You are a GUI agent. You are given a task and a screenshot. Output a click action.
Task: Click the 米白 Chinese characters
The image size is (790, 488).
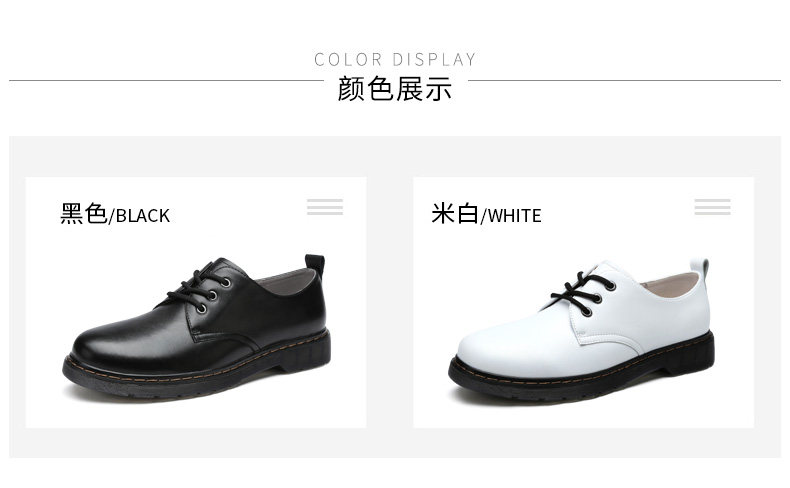(x=454, y=213)
